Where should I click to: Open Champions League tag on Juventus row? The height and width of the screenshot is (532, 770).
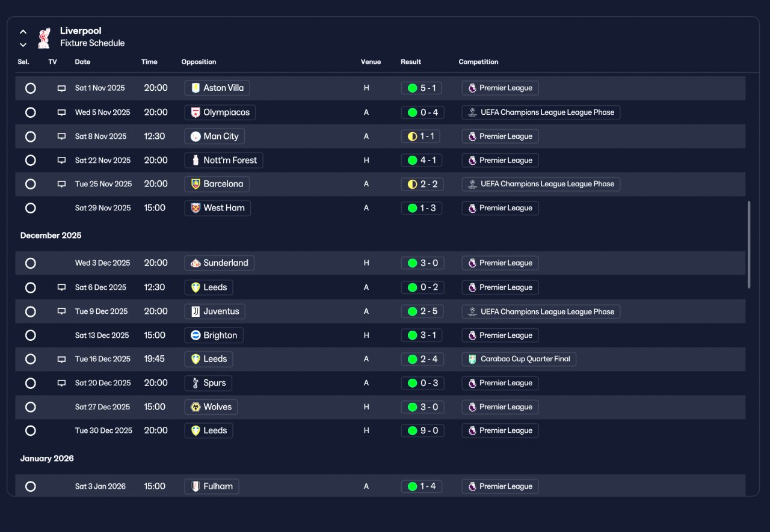(x=541, y=311)
